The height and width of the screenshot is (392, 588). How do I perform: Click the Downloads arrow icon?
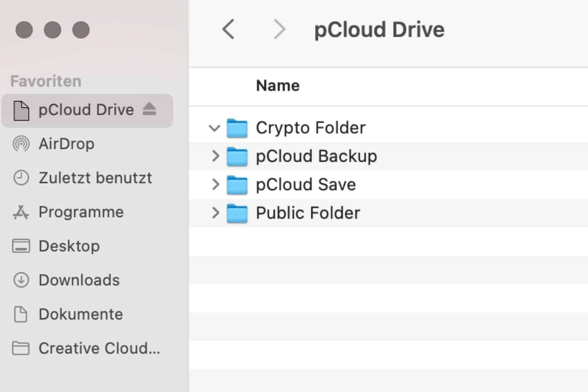coord(21,280)
